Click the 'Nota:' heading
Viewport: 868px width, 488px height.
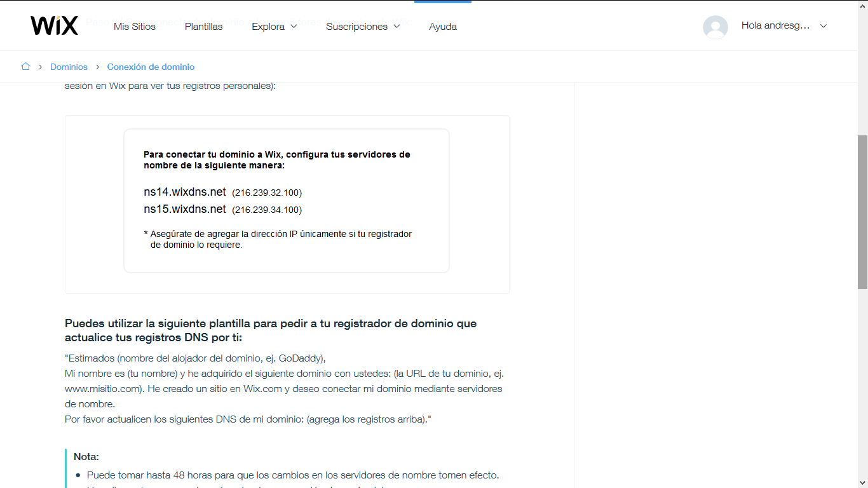86,457
